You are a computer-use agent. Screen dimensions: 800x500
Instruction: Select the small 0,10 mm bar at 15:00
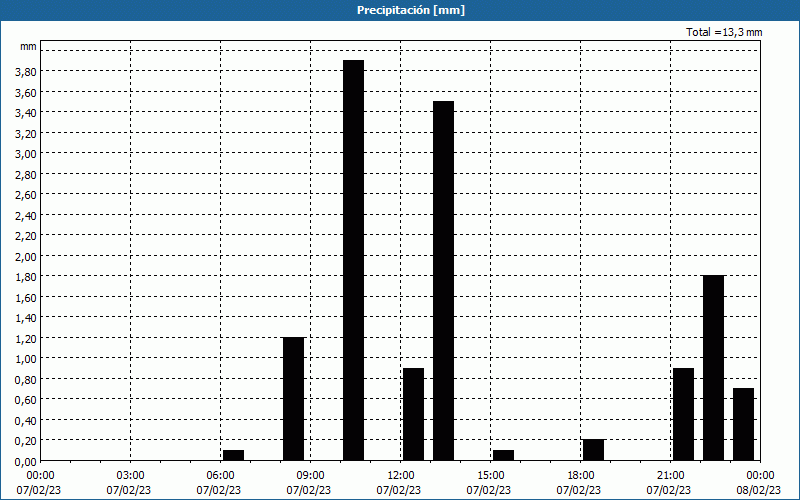tap(503, 455)
